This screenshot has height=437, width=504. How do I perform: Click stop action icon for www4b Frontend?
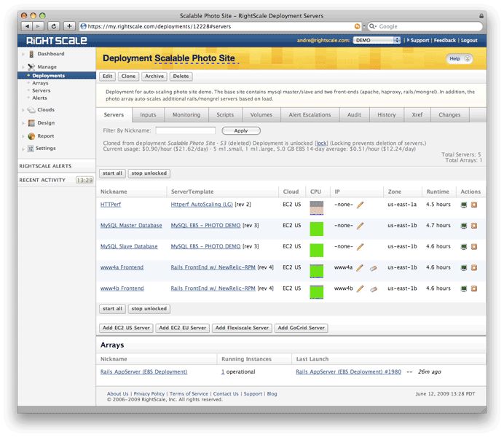coord(474,288)
